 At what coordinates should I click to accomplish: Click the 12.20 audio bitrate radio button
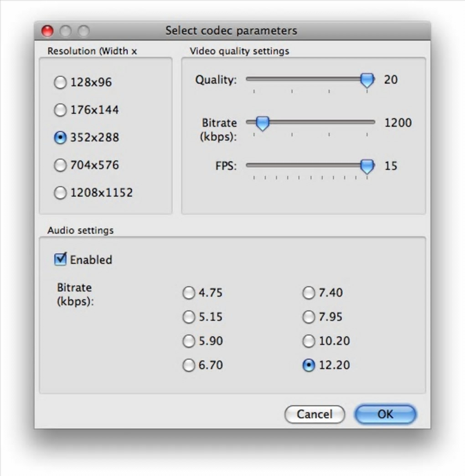(x=309, y=365)
